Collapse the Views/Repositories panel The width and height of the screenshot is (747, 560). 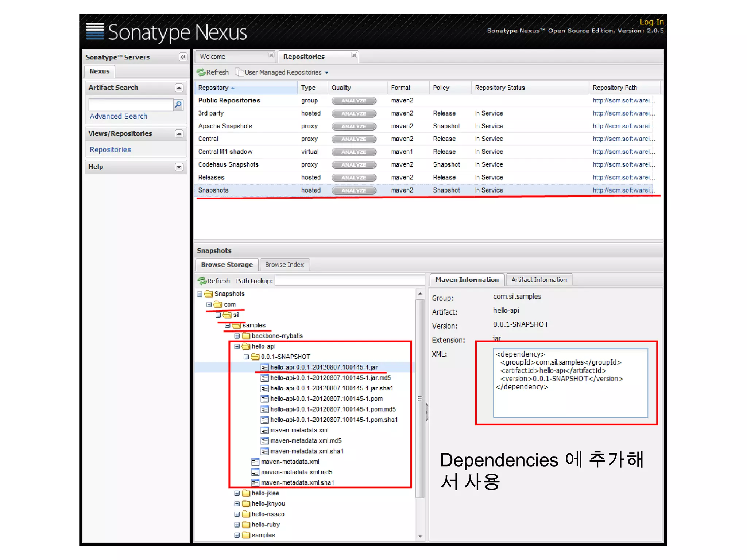coord(179,133)
